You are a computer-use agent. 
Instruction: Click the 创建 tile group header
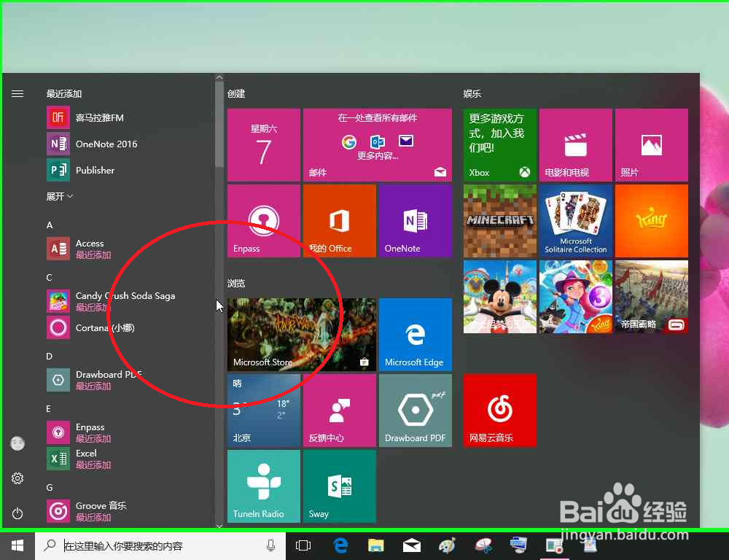[236, 94]
